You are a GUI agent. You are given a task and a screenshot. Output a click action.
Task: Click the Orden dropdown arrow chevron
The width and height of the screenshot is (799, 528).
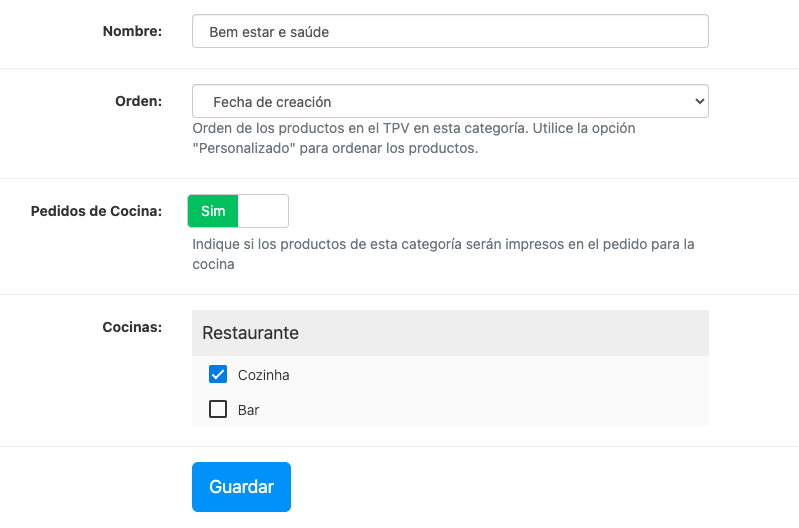(x=698, y=101)
